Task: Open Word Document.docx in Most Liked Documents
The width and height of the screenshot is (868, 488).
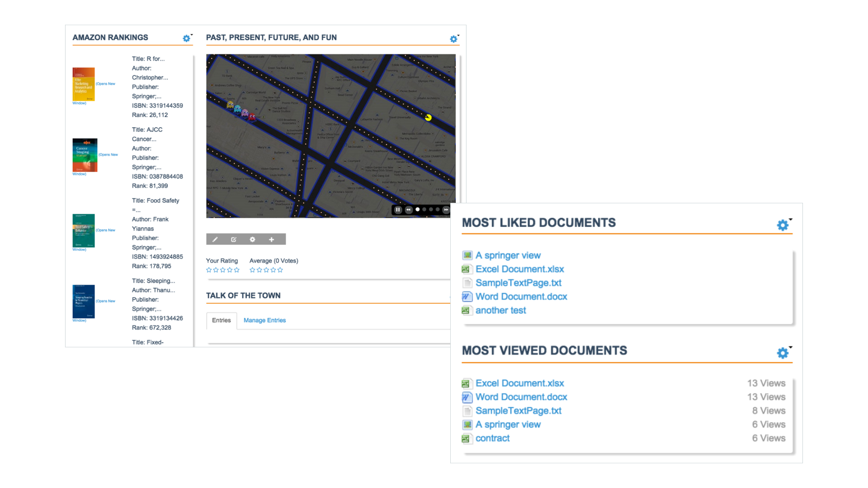Action: tap(521, 297)
